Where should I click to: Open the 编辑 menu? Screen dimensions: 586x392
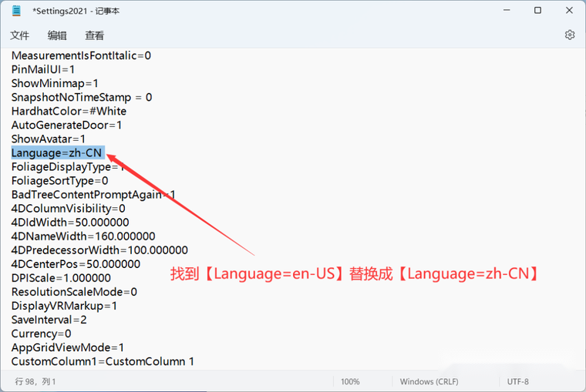tap(57, 35)
